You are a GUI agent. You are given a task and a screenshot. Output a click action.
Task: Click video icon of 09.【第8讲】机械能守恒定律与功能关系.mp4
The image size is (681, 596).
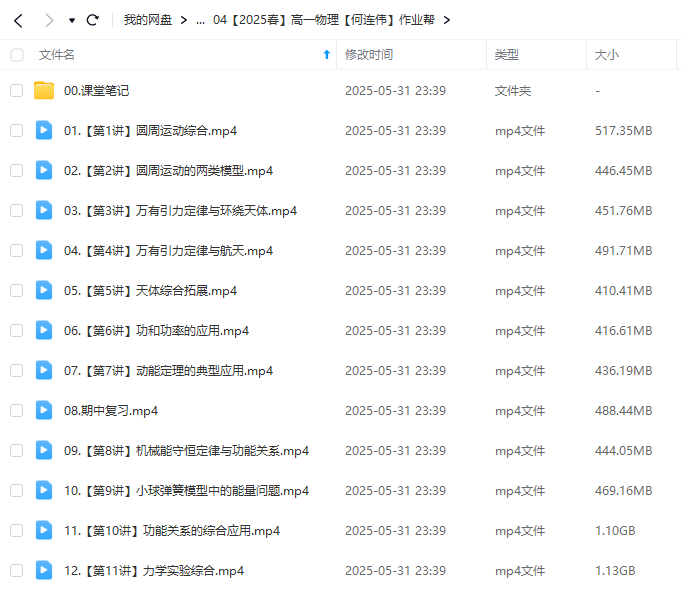[x=44, y=450]
